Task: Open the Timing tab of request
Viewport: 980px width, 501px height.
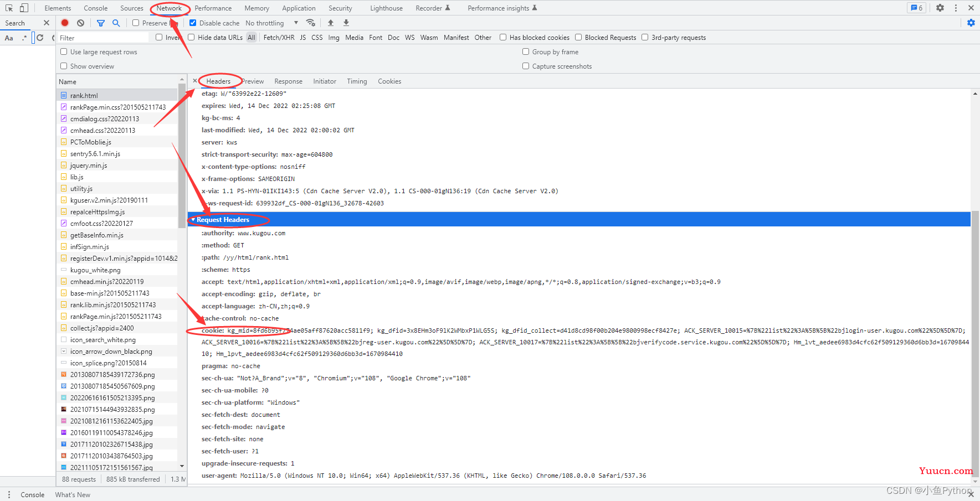Action: [357, 81]
